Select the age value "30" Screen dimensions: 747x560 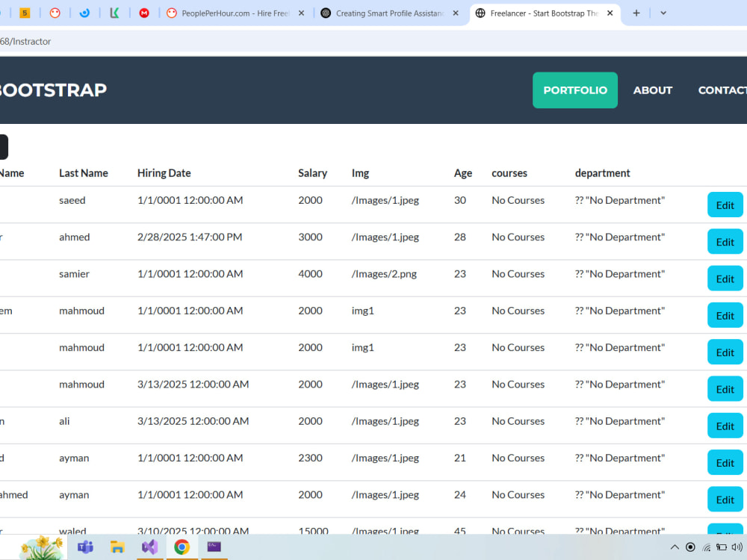coord(459,200)
